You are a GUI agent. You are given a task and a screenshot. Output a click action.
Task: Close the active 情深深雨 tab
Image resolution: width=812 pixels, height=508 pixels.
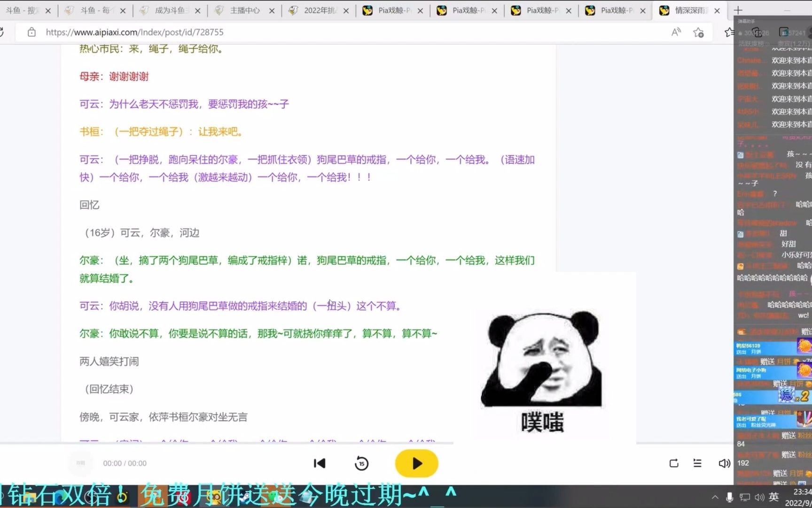(x=717, y=11)
